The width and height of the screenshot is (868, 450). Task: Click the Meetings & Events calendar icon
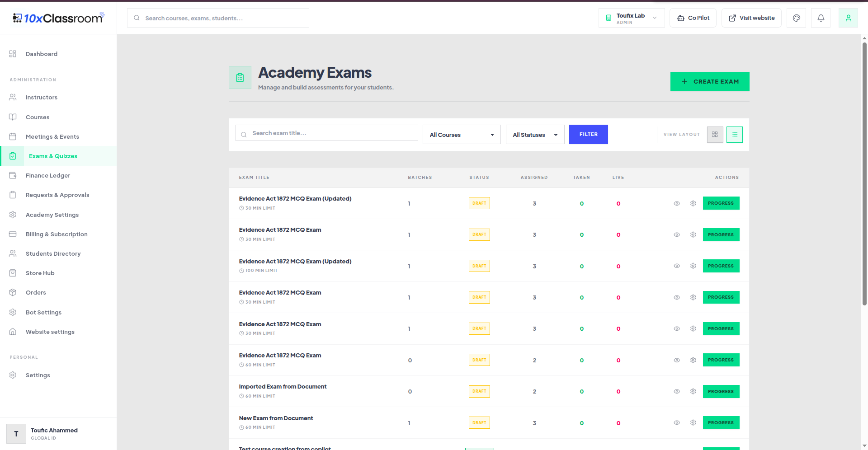(x=13, y=136)
